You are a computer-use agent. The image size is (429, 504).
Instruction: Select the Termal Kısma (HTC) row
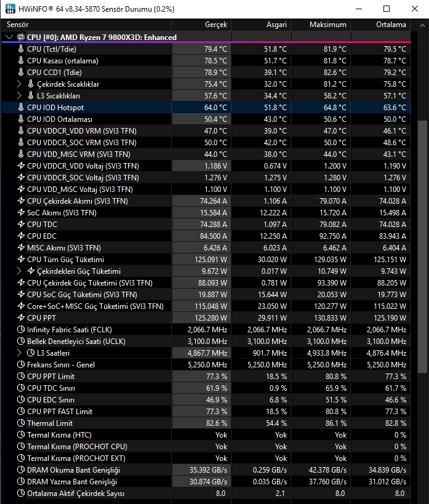(x=206, y=435)
